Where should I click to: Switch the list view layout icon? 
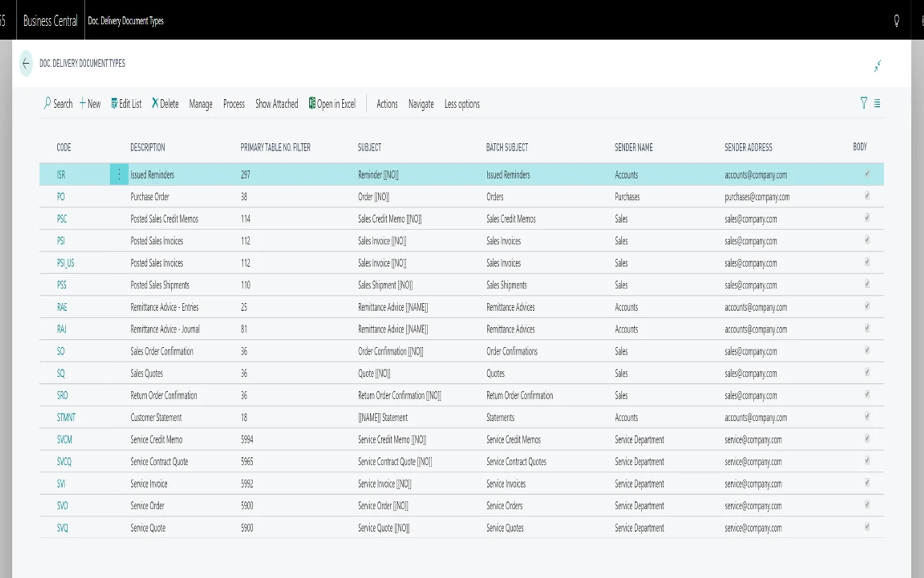pos(877,103)
